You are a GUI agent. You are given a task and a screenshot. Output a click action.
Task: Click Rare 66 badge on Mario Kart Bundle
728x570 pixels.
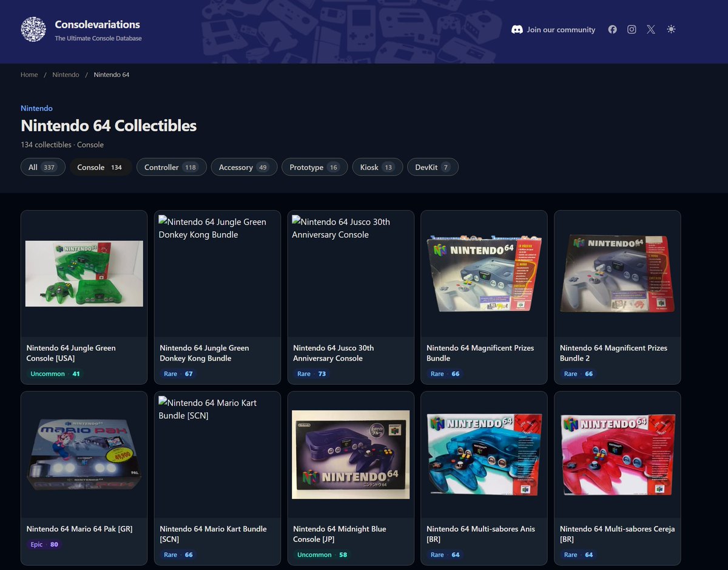pyautogui.click(x=178, y=555)
